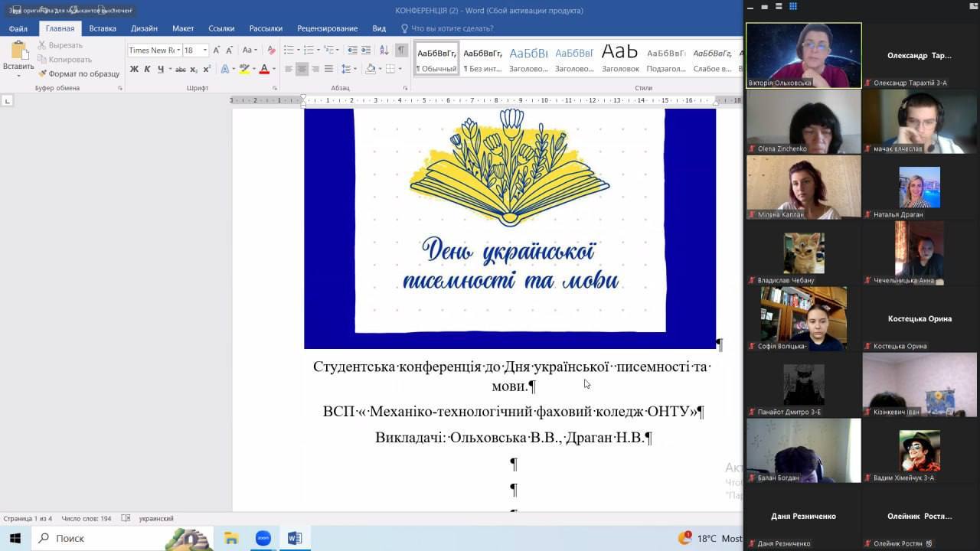Image resolution: width=980 pixels, height=551 pixels.
Task: Click the Windows Start button
Action: [15, 538]
